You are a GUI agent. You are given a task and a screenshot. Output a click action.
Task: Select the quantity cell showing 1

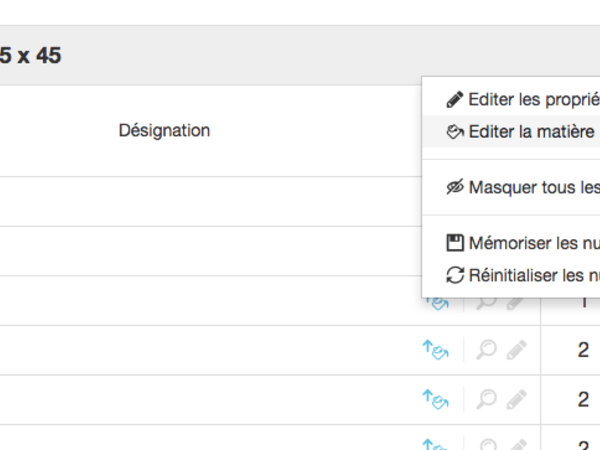coord(583,301)
